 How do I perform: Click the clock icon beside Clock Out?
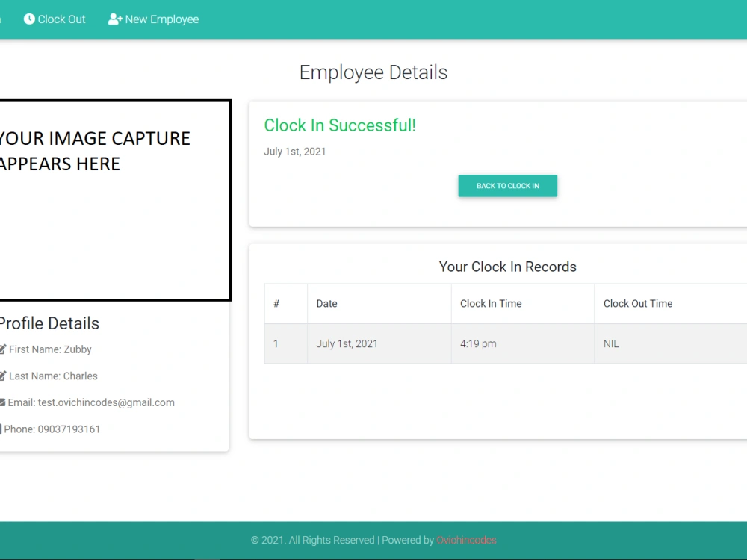pos(29,19)
